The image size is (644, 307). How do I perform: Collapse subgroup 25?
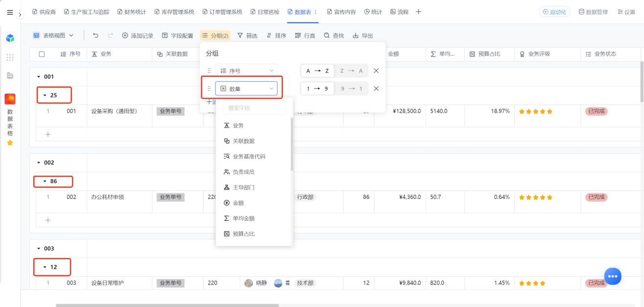coord(45,95)
